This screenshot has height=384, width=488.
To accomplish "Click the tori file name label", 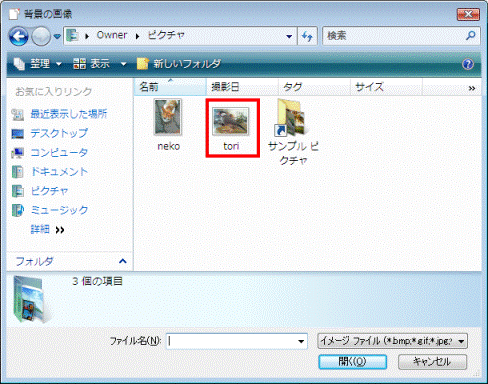I will (231, 146).
